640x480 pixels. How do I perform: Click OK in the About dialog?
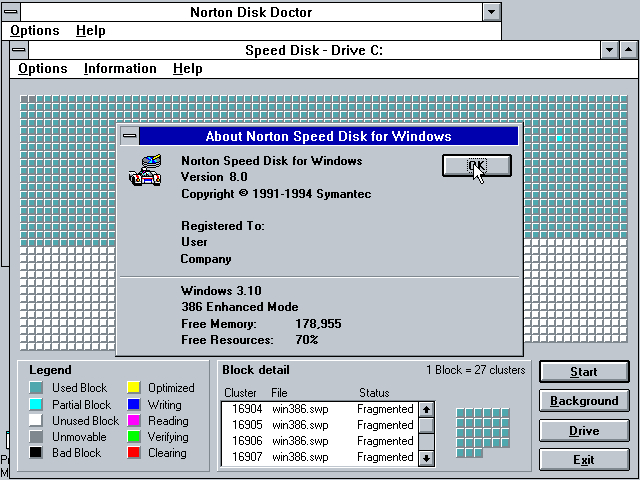pos(476,166)
